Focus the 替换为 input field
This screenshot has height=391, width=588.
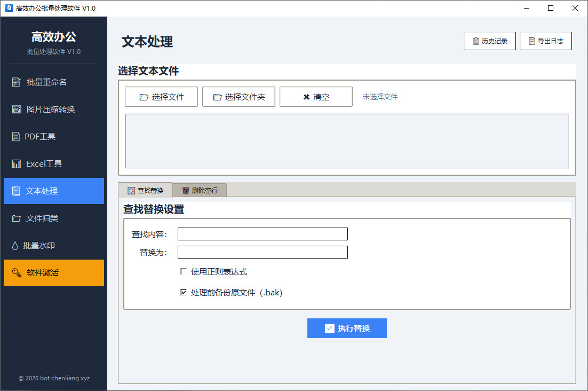(263, 252)
